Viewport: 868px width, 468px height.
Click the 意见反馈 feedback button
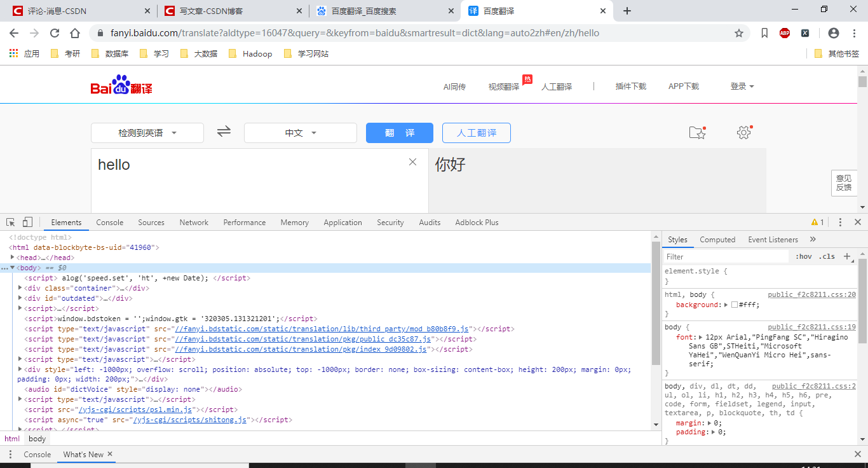coord(844,183)
